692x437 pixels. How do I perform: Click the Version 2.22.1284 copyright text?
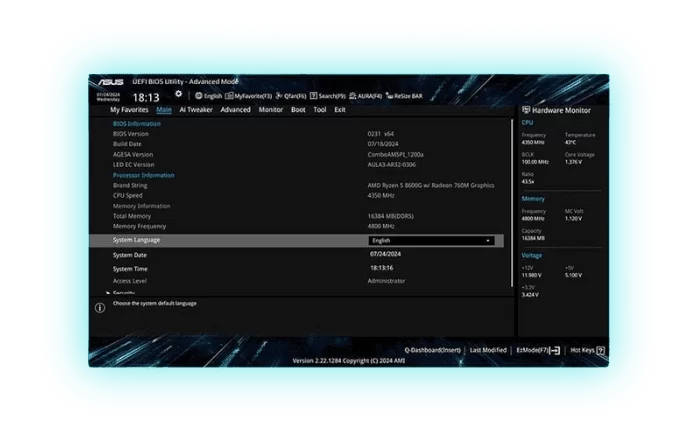[349, 361]
